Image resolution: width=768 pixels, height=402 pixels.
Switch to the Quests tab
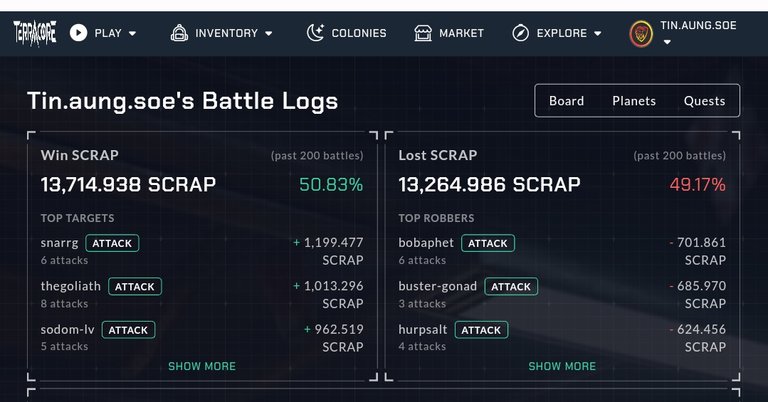pyautogui.click(x=704, y=101)
